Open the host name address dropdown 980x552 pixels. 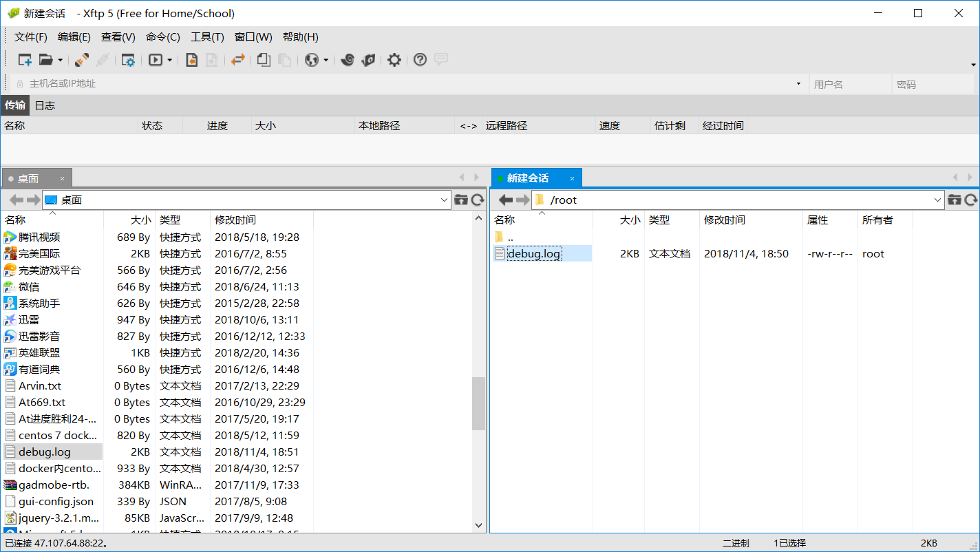[798, 83]
